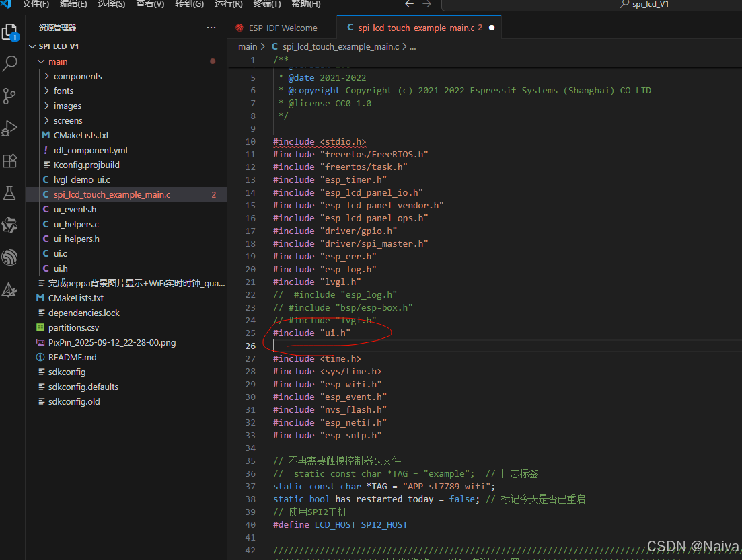Viewport: 742px width, 560px height.
Task: Collapse the main folder
Action: pyautogui.click(x=41, y=61)
